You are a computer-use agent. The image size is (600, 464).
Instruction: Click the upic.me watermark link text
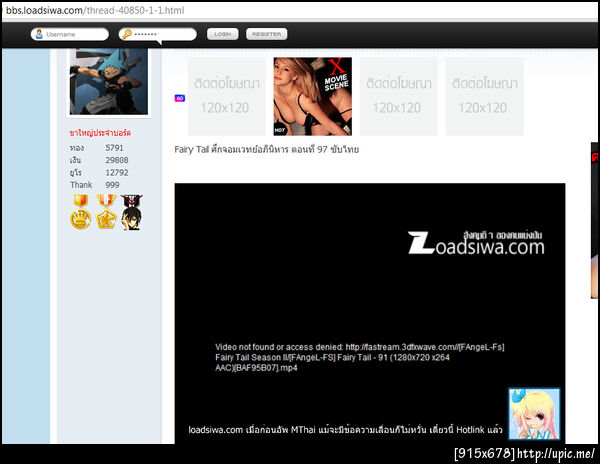click(x=556, y=454)
